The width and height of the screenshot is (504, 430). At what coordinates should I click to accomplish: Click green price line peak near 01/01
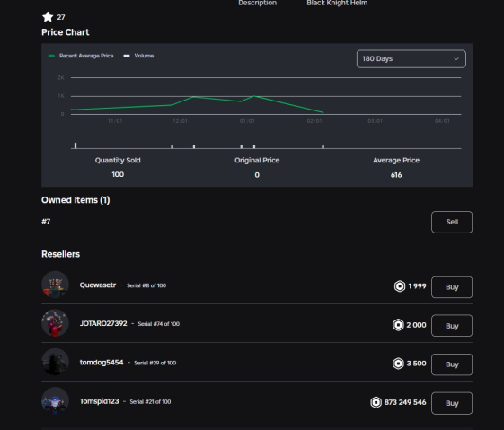point(254,96)
